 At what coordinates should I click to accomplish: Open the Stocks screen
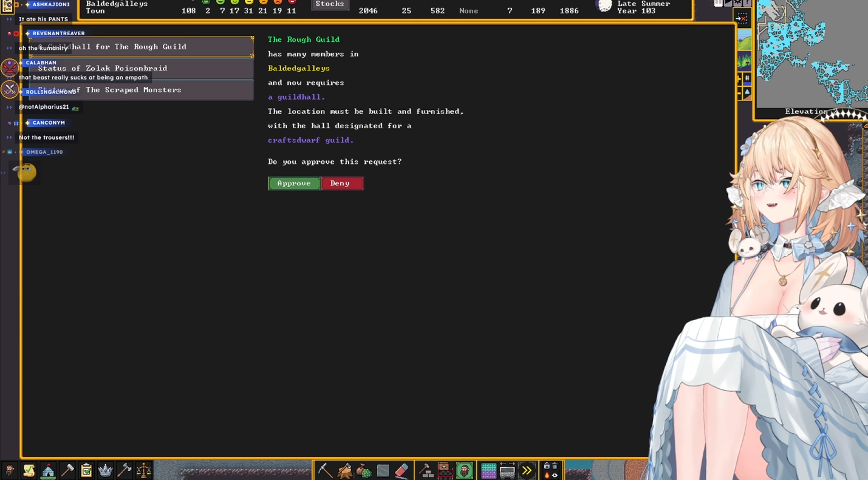coord(330,4)
